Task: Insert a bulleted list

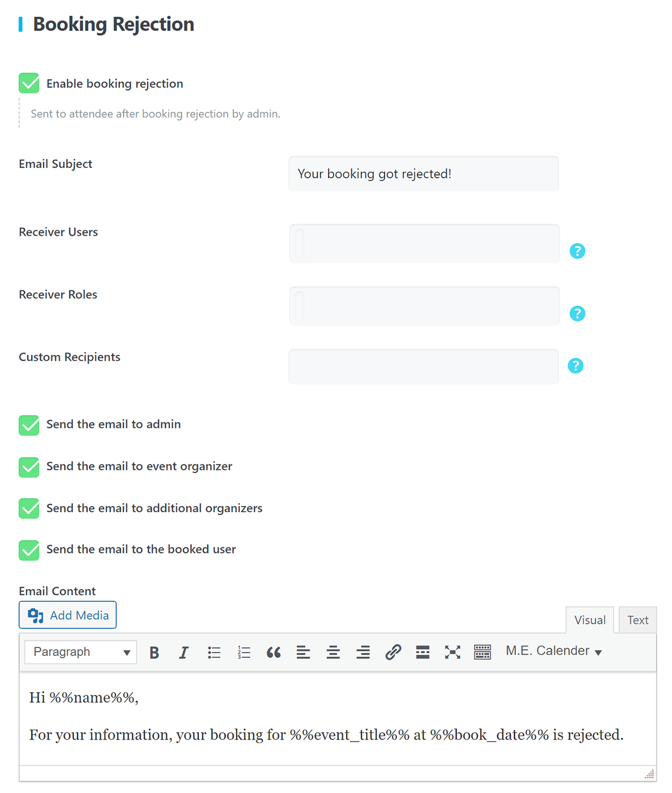Action: [x=214, y=652]
